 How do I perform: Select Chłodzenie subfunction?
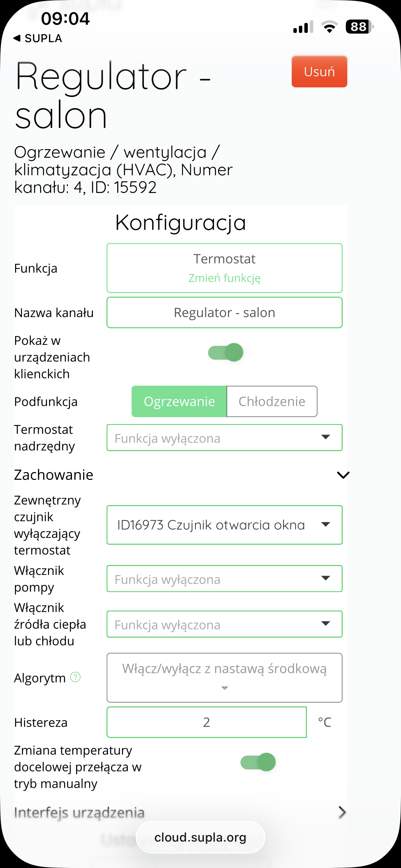coord(272,401)
